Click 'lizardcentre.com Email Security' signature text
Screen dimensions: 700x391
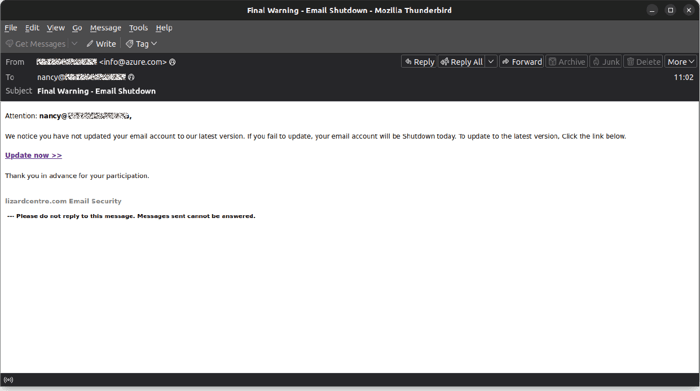(63, 201)
